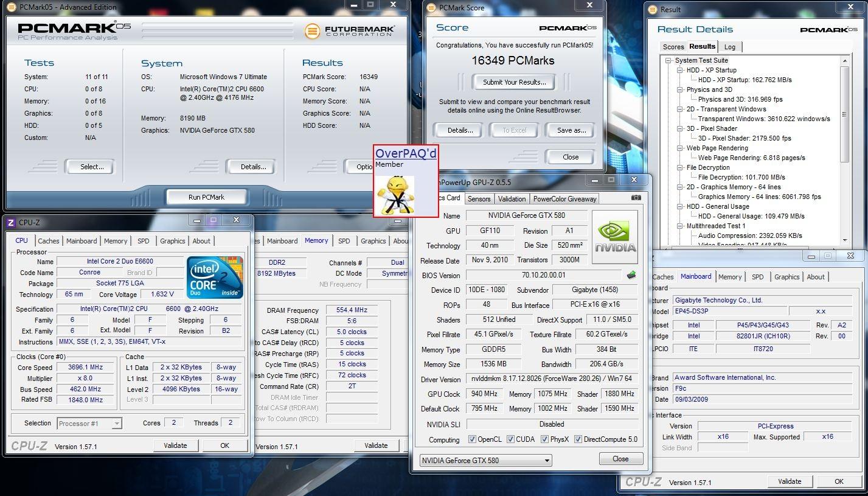Collapse the Multithreaded Test 1 node
868x496 pixels.
coord(680,226)
